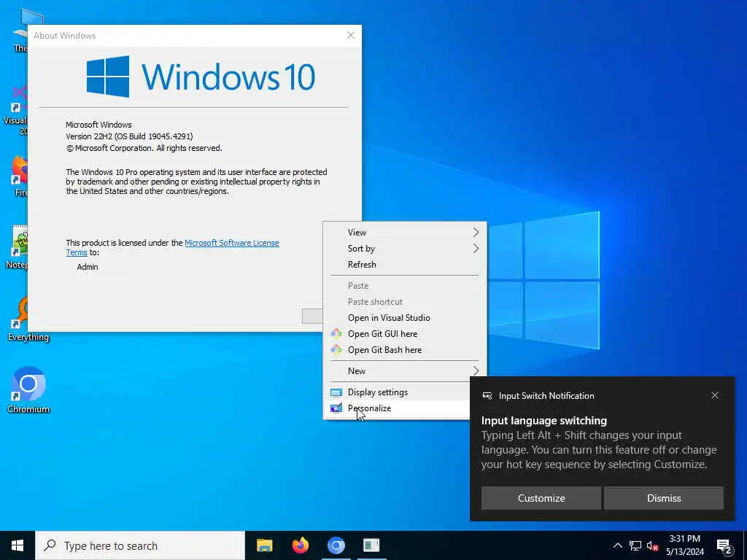This screenshot has width=747, height=560.
Task: Expand the View submenu
Action: coord(405,233)
